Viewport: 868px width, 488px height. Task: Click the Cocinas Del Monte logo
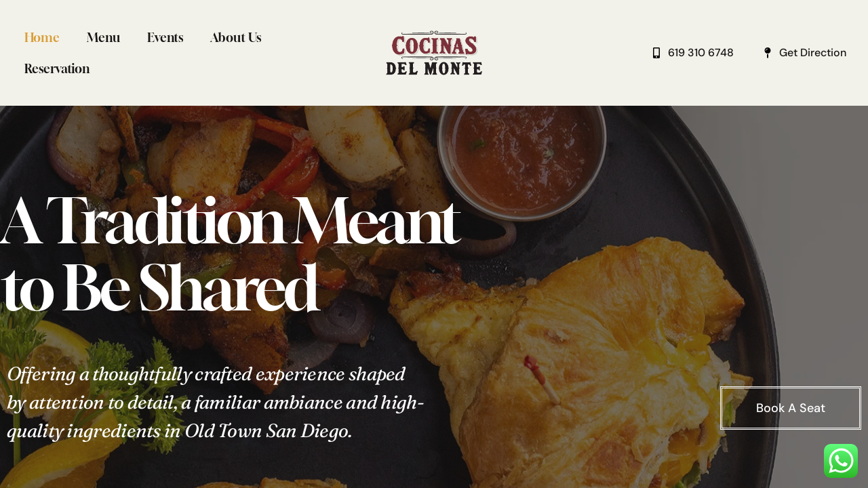coord(434,53)
